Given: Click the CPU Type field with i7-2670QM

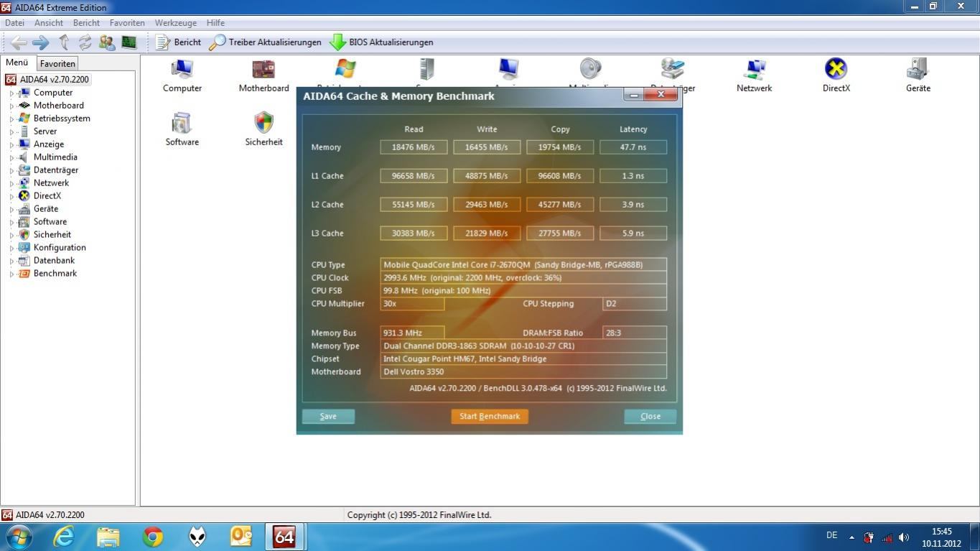Looking at the screenshot, I should click(x=523, y=264).
